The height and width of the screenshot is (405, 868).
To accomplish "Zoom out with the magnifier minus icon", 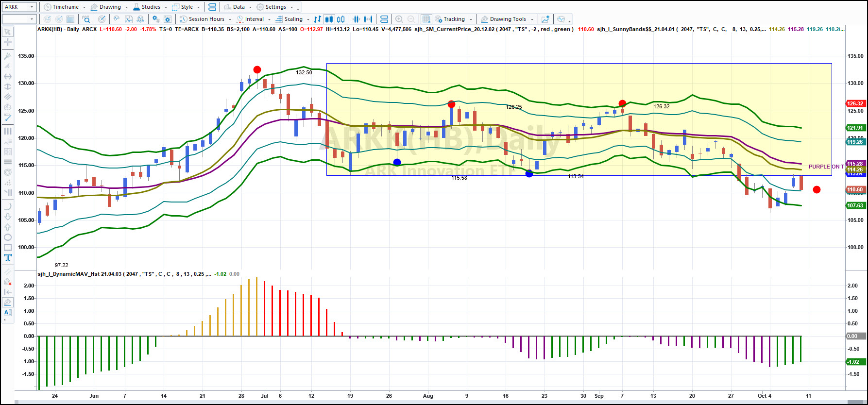I will [411, 19].
